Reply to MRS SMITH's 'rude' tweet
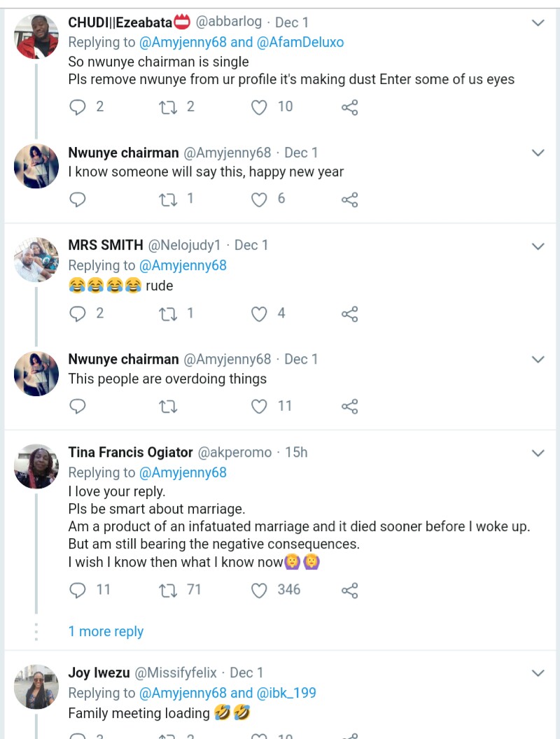The width and height of the screenshot is (560, 739). pos(78,314)
